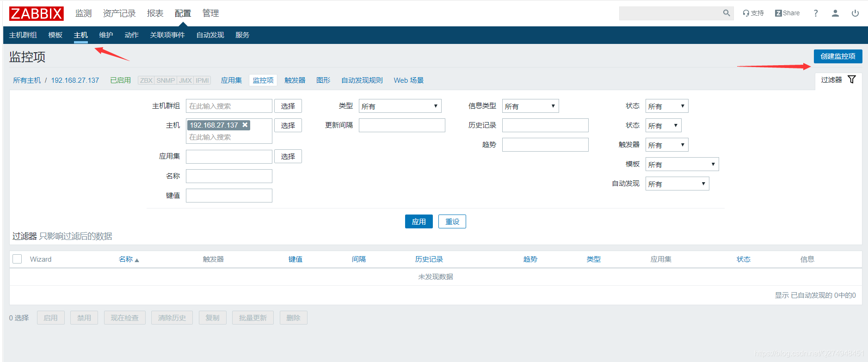Image resolution: width=868 pixels, height=362 pixels.
Task: Go to 主机群组 submenu
Action: pyautogui.click(x=23, y=35)
